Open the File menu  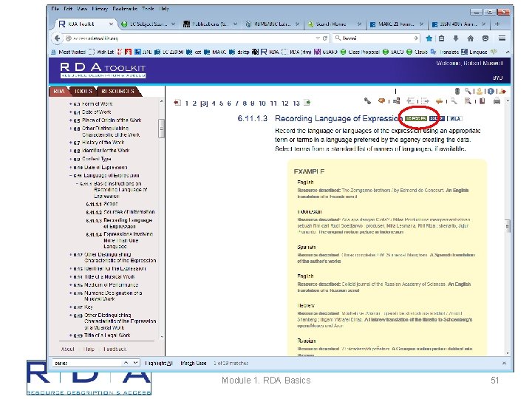tap(55, 8)
